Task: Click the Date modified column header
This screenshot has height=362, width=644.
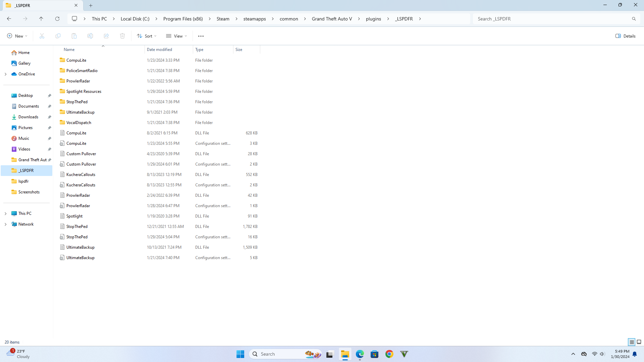Action: point(159,49)
